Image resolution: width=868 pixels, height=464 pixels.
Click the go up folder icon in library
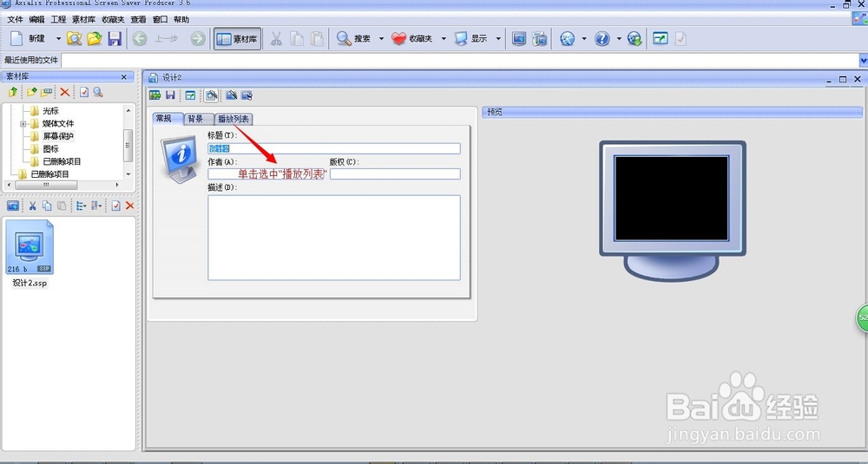click(13, 92)
